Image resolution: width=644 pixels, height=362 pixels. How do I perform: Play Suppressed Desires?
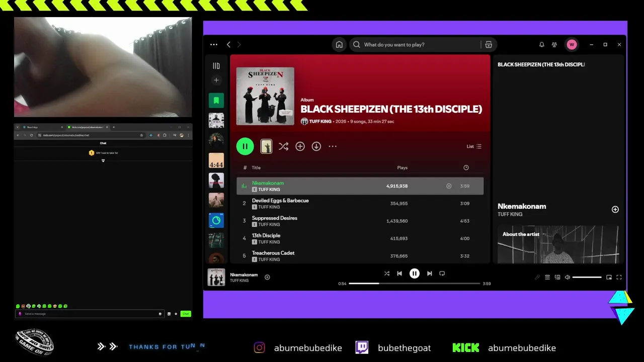[x=360, y=221]
